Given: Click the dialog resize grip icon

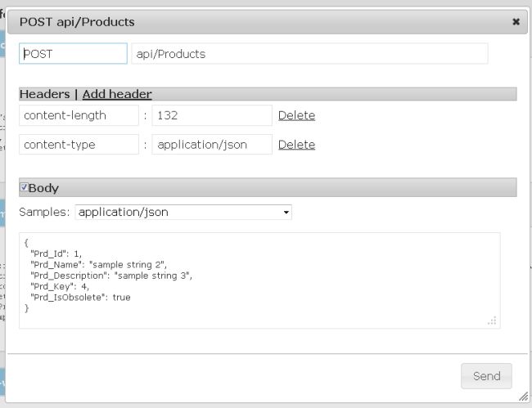Looking at the screenshot, I should click(x=524, y=396).
